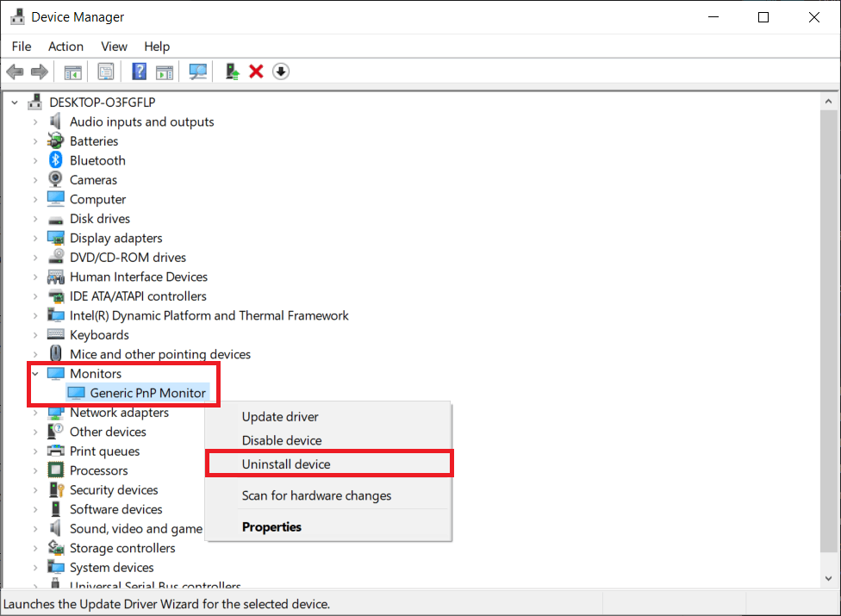Click the Show/Hide Console Tree icon
Viewport: 841px width, 616px height.
point(72,71)
